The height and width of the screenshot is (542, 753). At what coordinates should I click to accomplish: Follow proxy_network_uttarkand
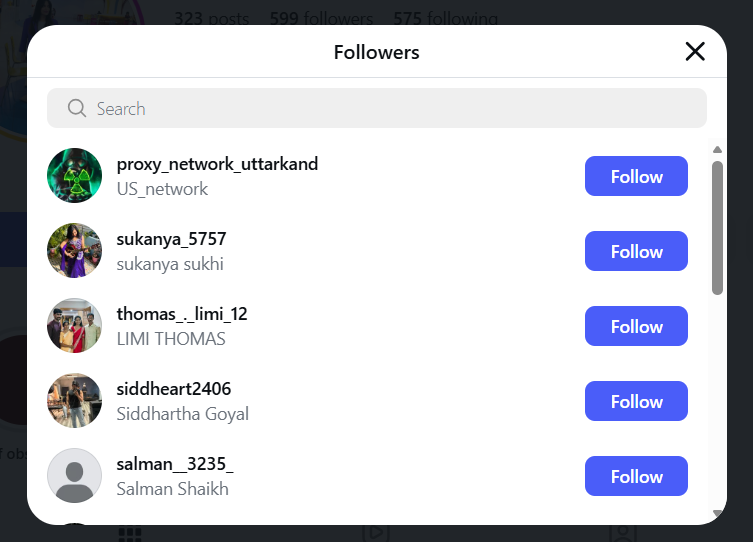[636, 176]
